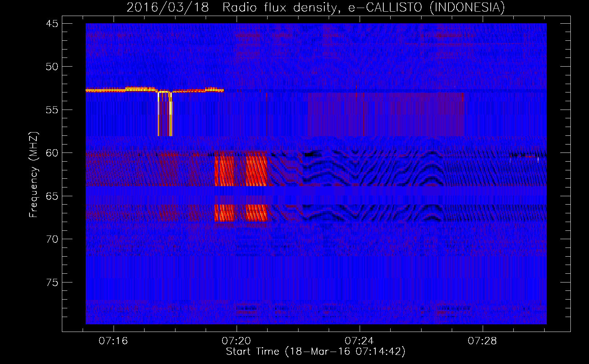Click the 'Start Time (18-Mar-16 07:14:42)' label
Screen dimensions: 589x364
[316, 352]
